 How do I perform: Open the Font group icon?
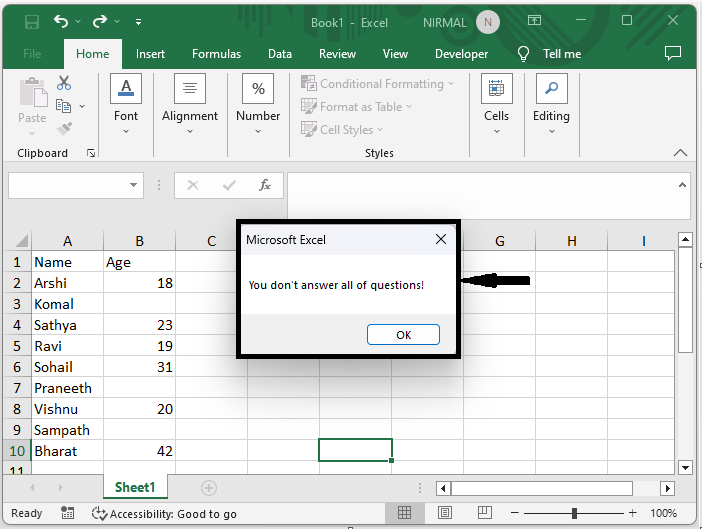126,98
